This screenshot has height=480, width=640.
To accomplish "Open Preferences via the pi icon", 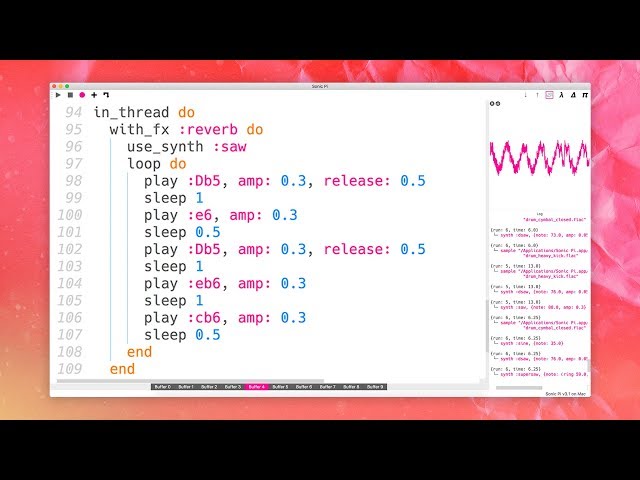I will pos(585,95).
